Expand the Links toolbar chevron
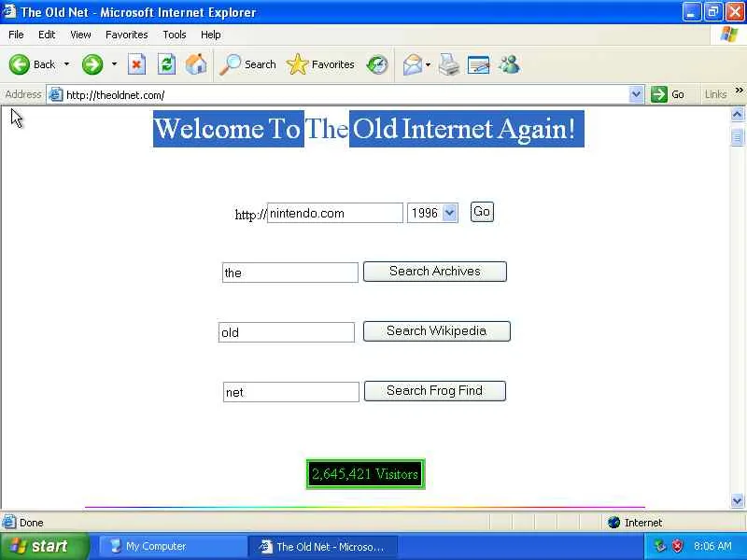The image size is (747, 560). (x=739, y=91)
